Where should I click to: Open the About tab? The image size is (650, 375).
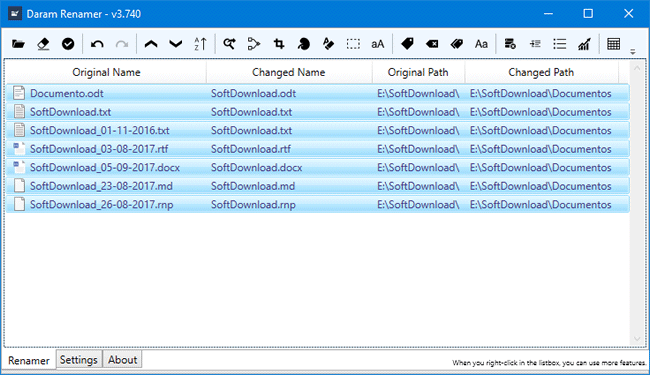[122, 360]
